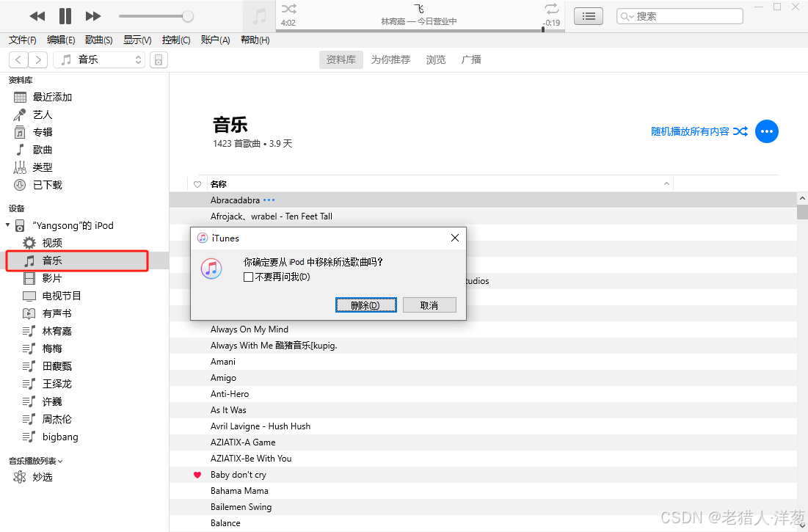Toggle the loved heart on Baby don't cry
The height and width of the screenshot is (532, 808).
click(x=197, y=475)
